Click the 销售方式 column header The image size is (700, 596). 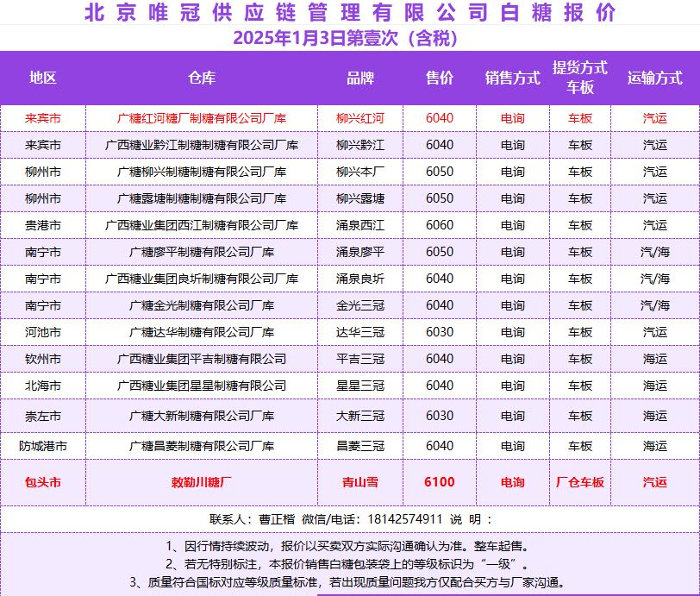(512, 78)
